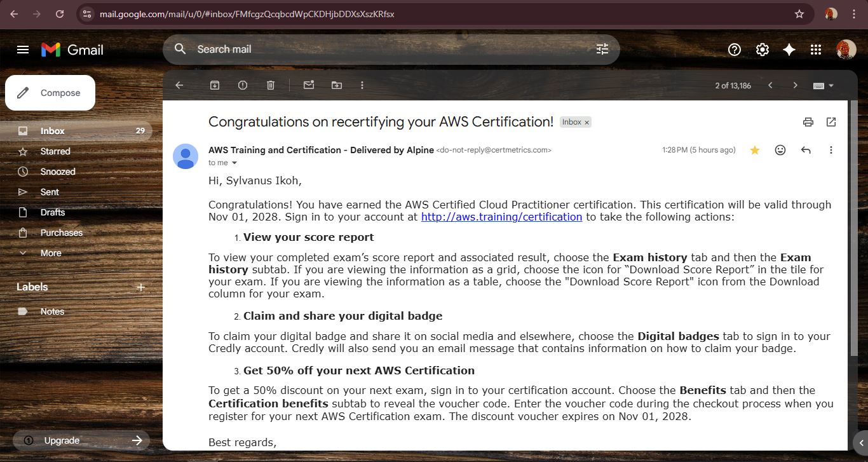Mark the email as unread
This screenshot has height=462, width=868.
[x=309, y=85]
